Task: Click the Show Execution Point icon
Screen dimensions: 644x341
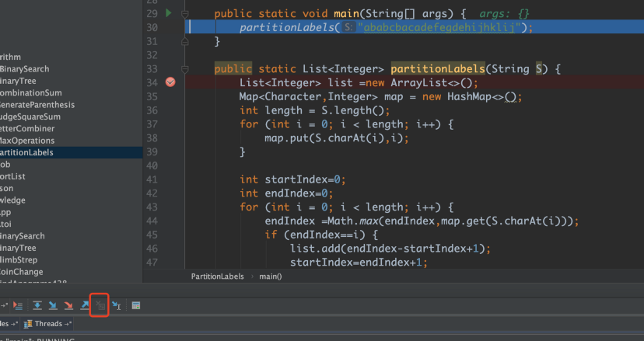Action: click(x=17, y=306)
